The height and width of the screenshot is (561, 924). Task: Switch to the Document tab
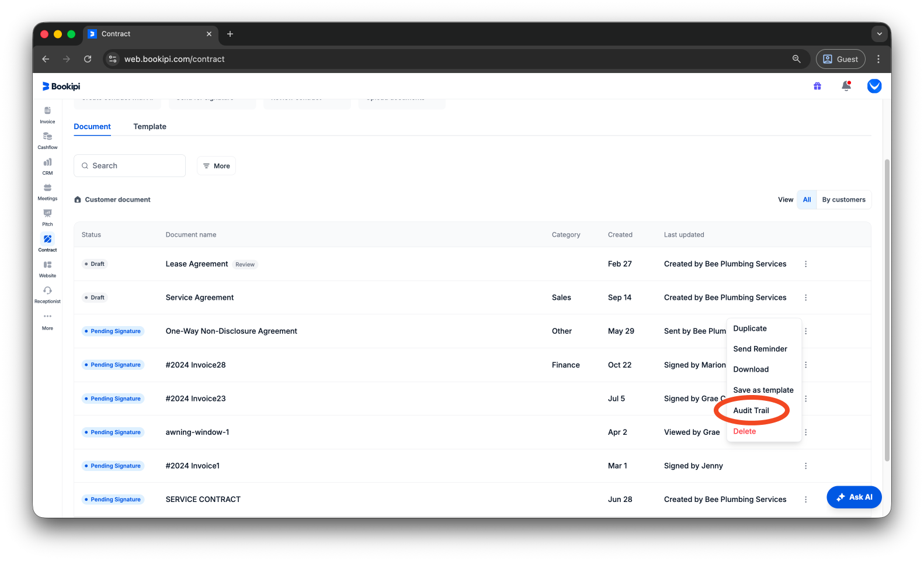coord(92,127)
